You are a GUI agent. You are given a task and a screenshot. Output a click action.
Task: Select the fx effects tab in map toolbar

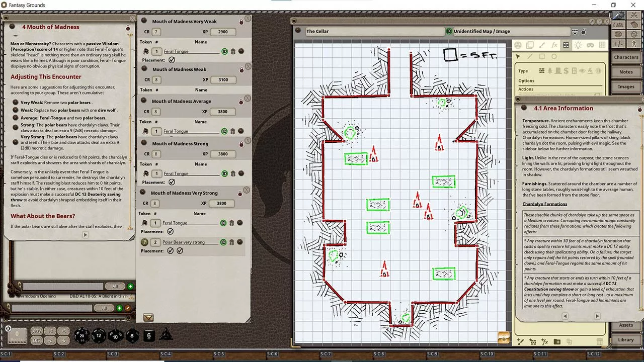pyautogui.click(x=554, y=45)
